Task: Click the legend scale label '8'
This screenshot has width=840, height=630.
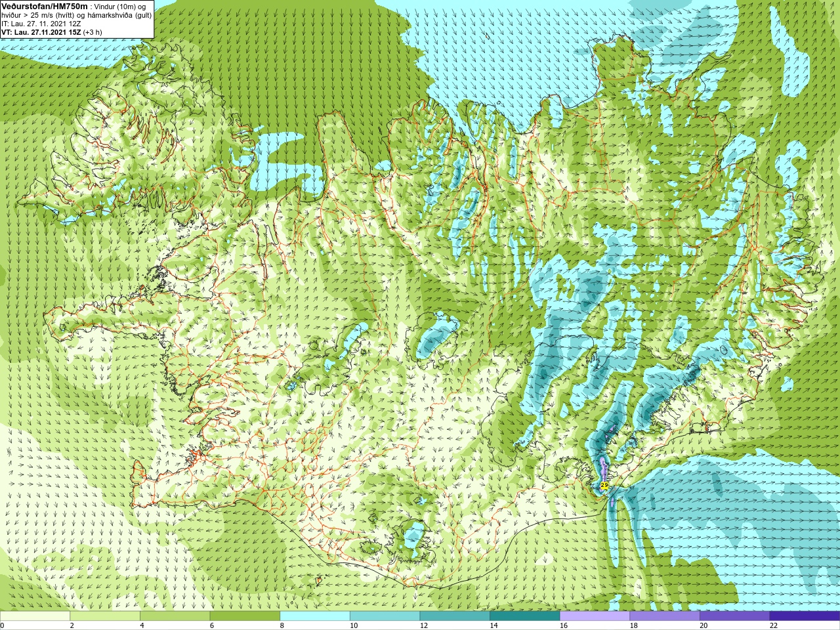Action: tap(282, 625)
